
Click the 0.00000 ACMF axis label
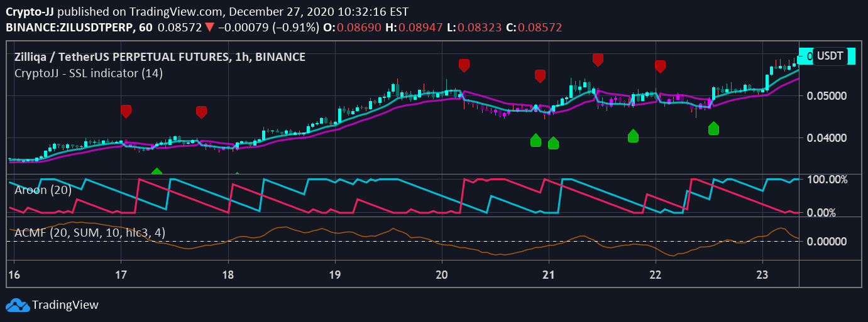(825, 242)
